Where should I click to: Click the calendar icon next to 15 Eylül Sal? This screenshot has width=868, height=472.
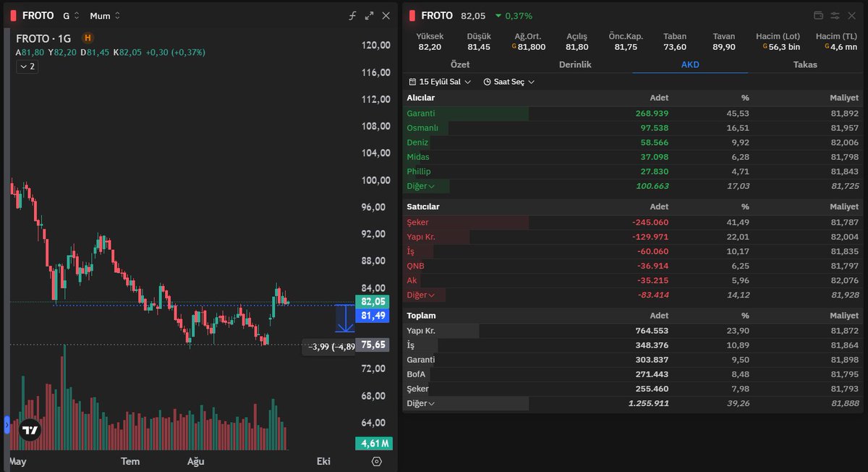412,82
